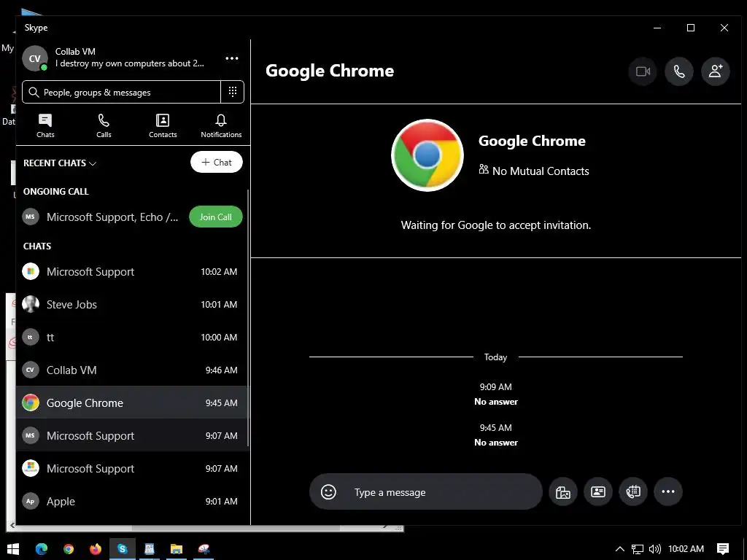Open the Action Center notifications icon
This screenshot has height=560, width=747.
click(x=723, y=549)
